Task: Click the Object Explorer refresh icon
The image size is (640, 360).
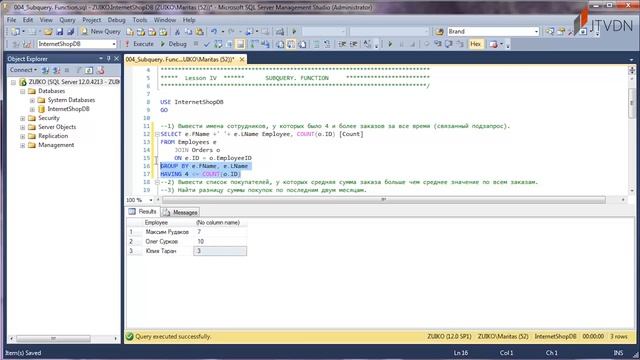Action: coord(89,70)
